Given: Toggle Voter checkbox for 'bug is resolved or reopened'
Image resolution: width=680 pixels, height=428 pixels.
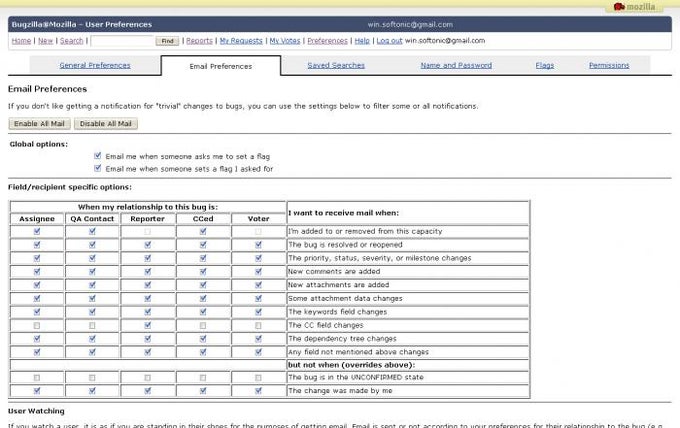Looking at the screenshot, I should point(258,245).
